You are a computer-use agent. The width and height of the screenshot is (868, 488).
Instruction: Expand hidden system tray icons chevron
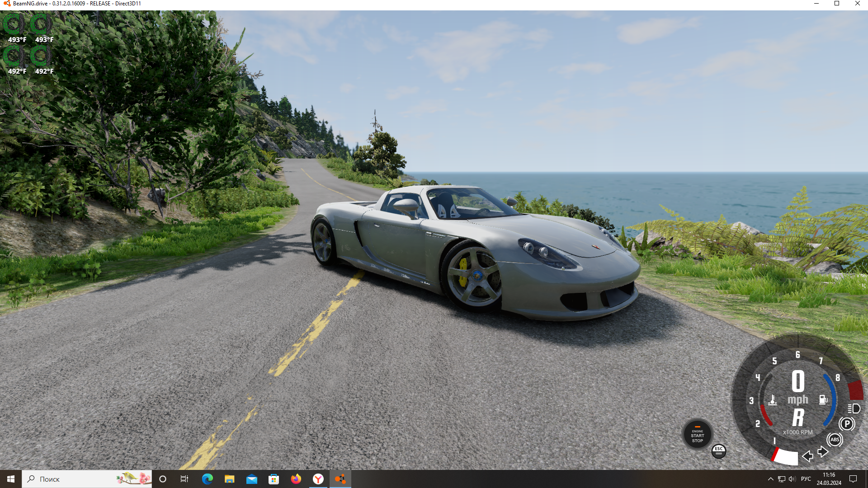(770, 479)
